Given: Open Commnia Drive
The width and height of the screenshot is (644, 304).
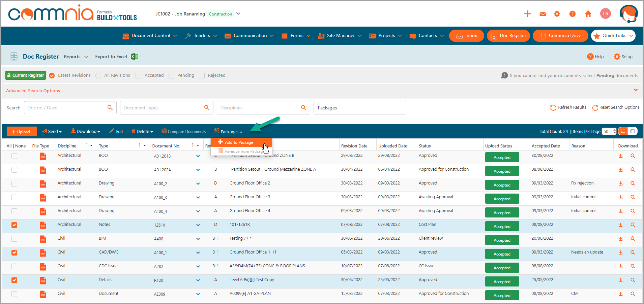Looking at the screenshot, I should (x=560, y=35).
